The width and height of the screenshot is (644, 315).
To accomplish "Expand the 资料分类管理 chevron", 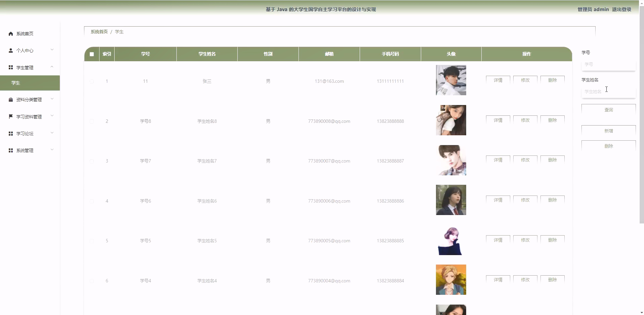I will click(52, 99).
